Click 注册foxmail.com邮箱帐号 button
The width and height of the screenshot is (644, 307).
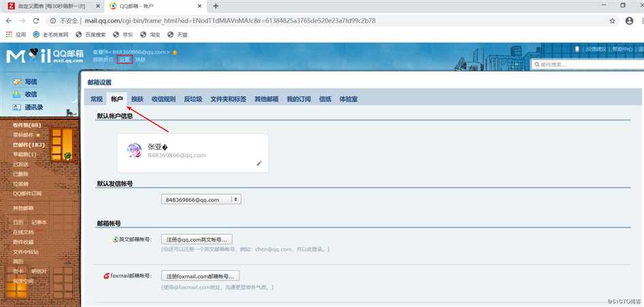(x=200, y=276)
